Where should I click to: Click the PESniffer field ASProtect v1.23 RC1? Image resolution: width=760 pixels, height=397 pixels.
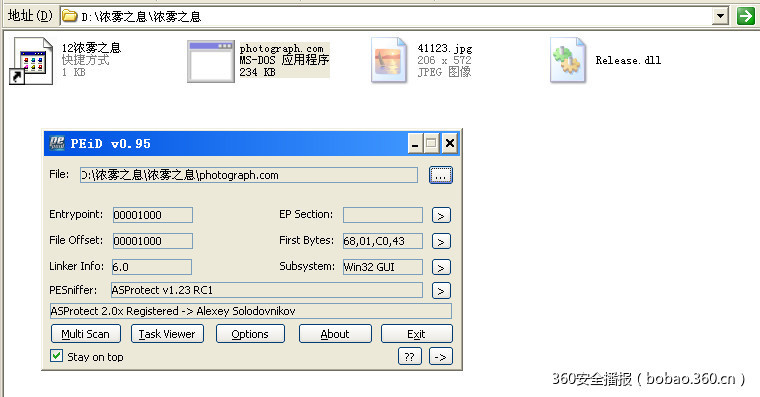pos(267,290)
